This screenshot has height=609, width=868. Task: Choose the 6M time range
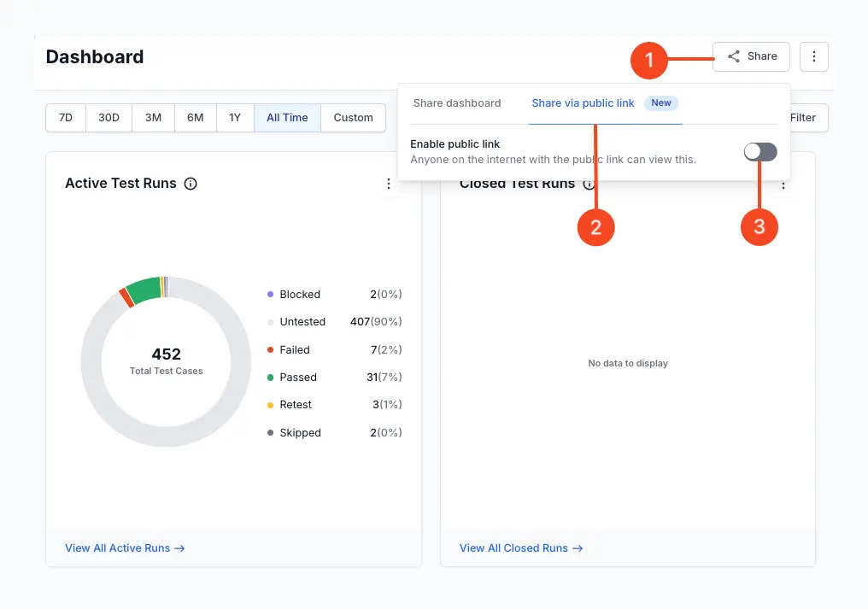click(x=196, y=118)
